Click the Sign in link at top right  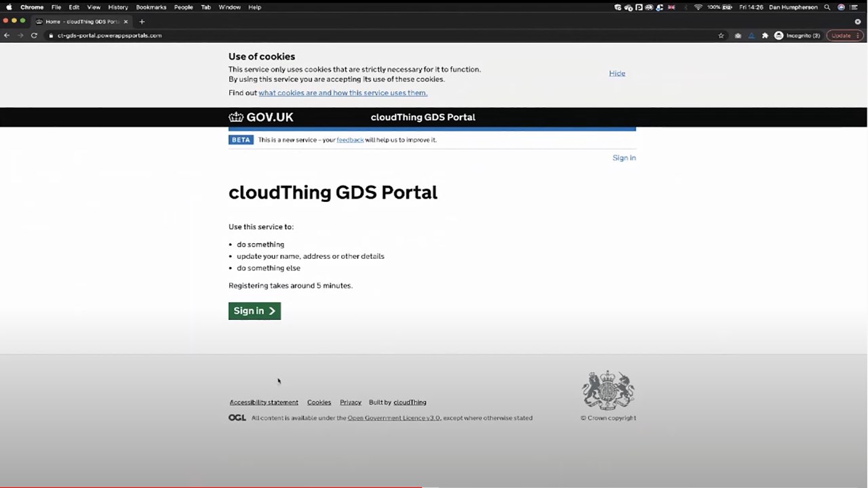(624, 158)
